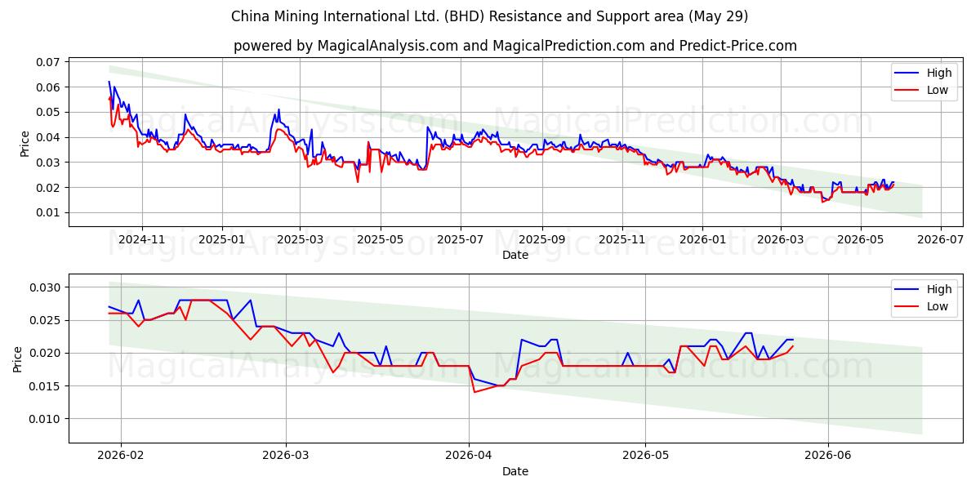Click the 2026-01 tick label
The height and width of the screenshot is (490, 980).
(x=702, y=240)
